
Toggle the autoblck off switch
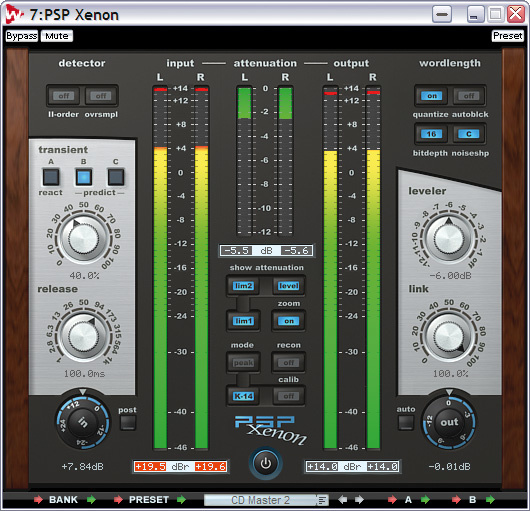469,96
